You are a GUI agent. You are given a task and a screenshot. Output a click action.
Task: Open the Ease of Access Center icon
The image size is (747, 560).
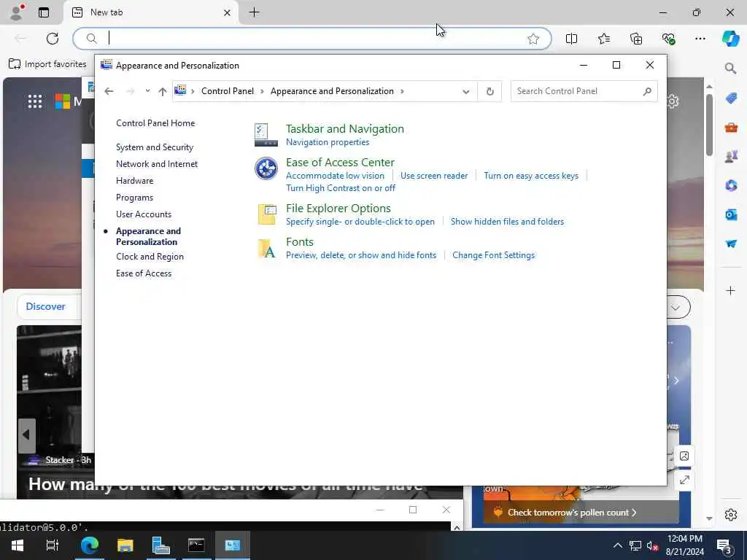click(x=266, y=168)
